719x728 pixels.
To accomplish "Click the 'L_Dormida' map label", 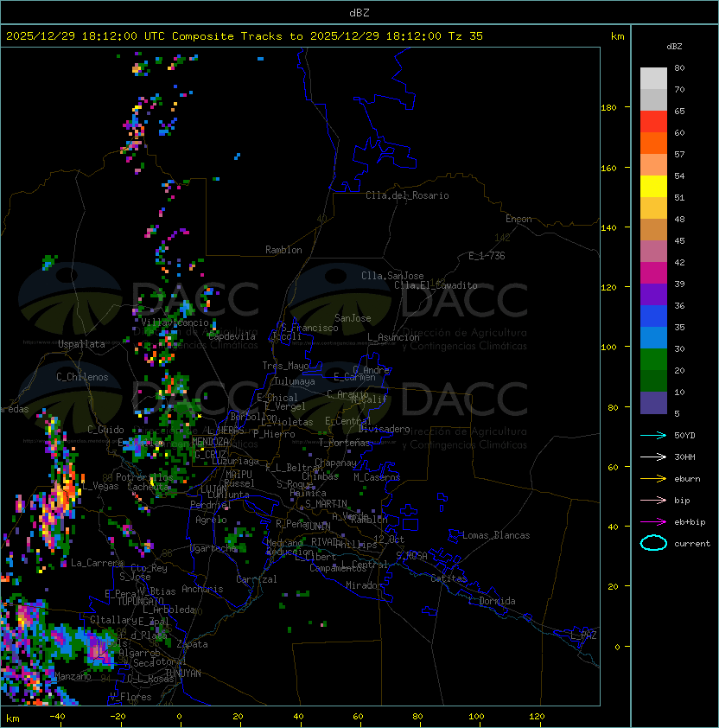I will click(492, 601).
